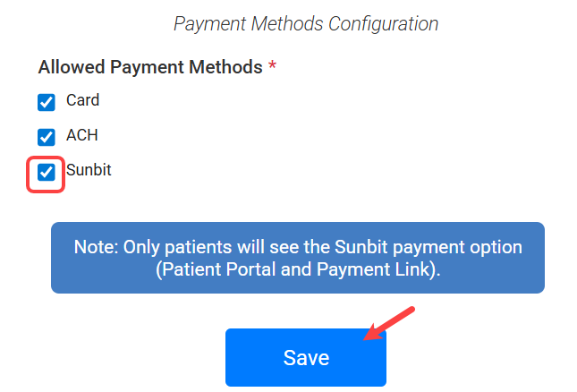Click the "Card" option label
The width and height of the screenshot is (577, 392).
(x=82, y=100)
